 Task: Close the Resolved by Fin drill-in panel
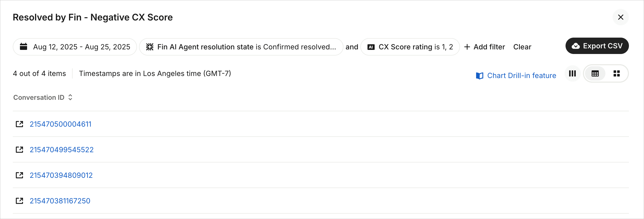(621, 17)
